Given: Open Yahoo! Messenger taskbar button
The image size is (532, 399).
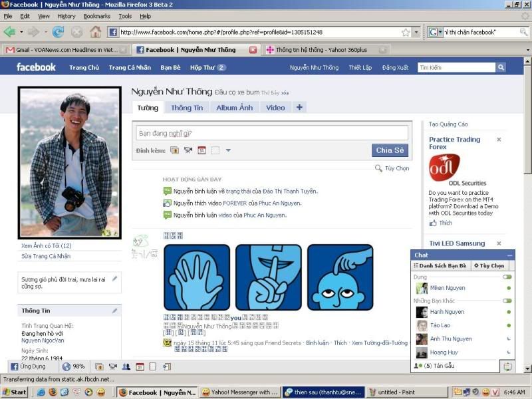Looking at the screenshot, I should tap(240, 392).
